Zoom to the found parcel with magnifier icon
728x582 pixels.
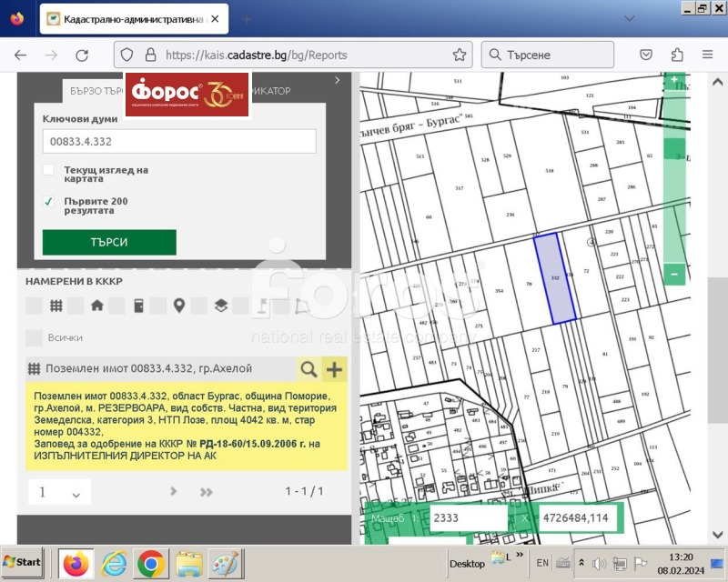(309, 368)
